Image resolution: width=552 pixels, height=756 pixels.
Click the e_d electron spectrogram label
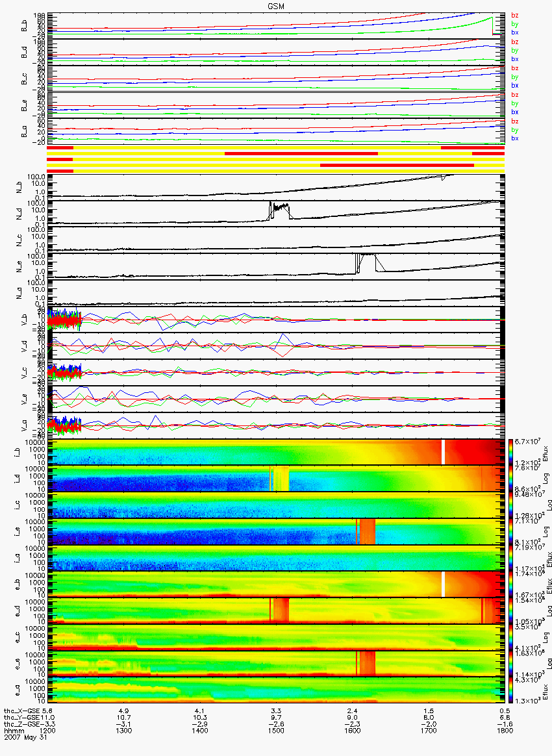pyautogui.click(x=16, y=611)
